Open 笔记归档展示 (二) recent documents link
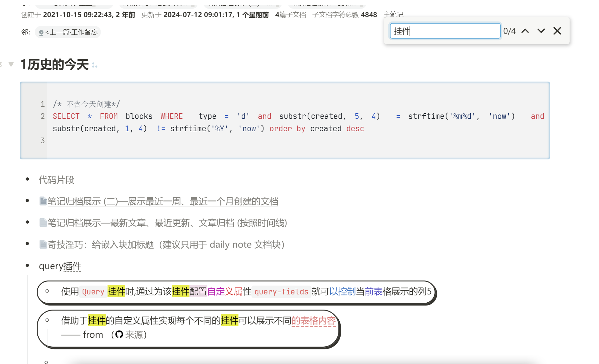The image size is (599, 364). pyautogui.click(x=163, y=201)
